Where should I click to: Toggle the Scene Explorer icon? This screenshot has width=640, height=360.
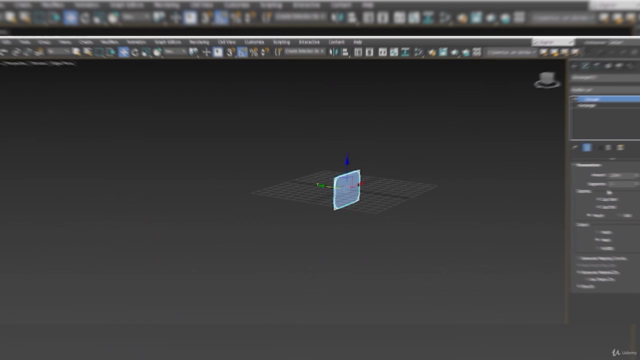(x=358, y=52)
